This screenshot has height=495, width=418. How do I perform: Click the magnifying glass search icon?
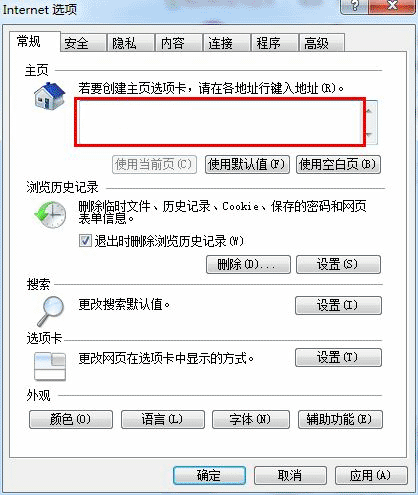coord(50,311)
